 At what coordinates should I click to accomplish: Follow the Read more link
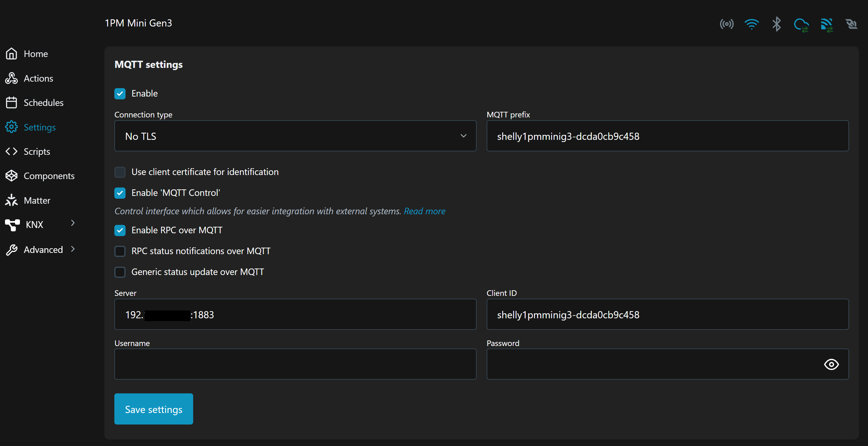424,211
